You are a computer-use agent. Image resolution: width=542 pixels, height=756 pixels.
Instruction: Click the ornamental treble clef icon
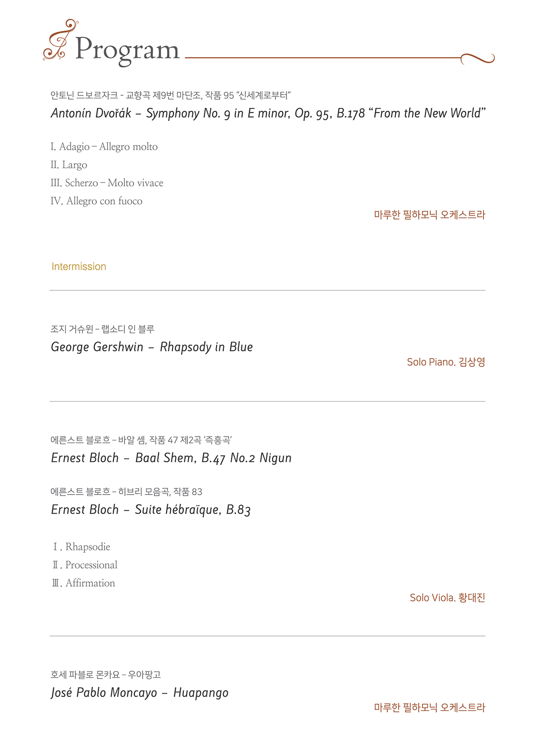pyautogui.click(x=60, y=40)
